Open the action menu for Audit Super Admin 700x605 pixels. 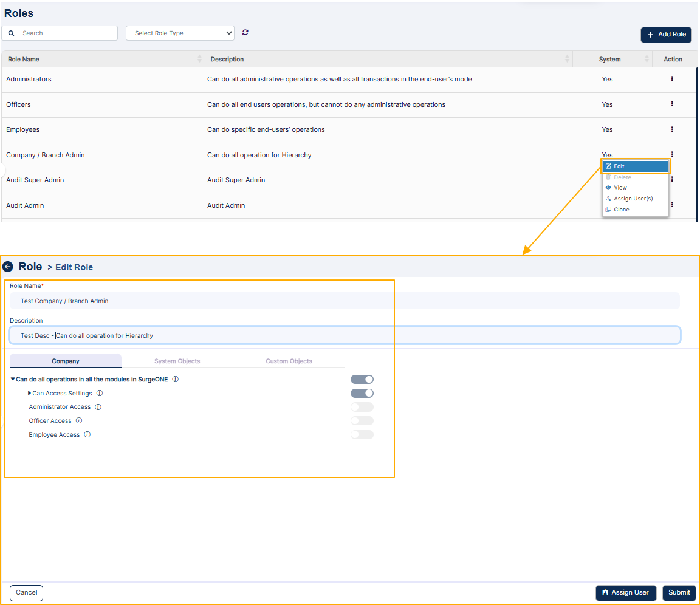click(672, 180)
